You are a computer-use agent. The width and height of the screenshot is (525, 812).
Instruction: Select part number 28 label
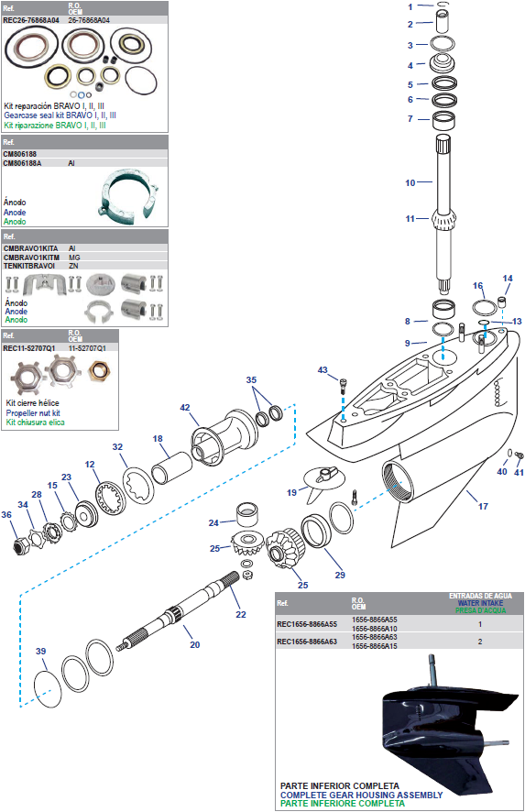(x=37, y=495)
